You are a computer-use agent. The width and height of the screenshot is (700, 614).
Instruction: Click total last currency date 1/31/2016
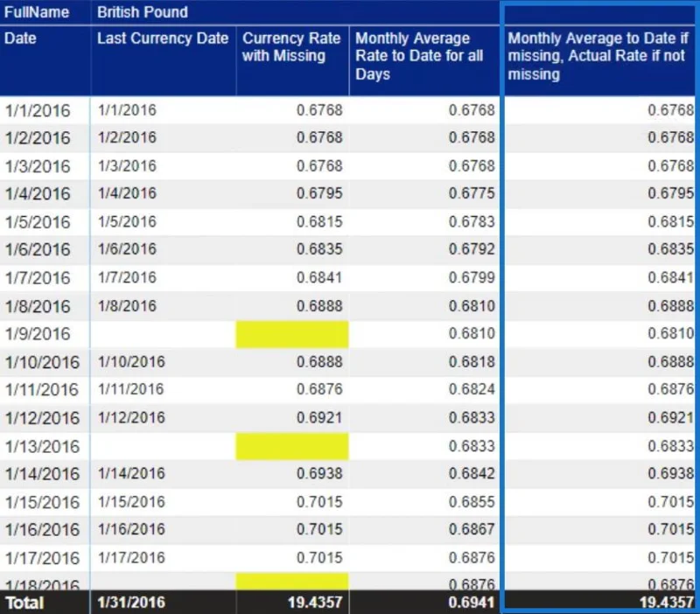(131, 603)
